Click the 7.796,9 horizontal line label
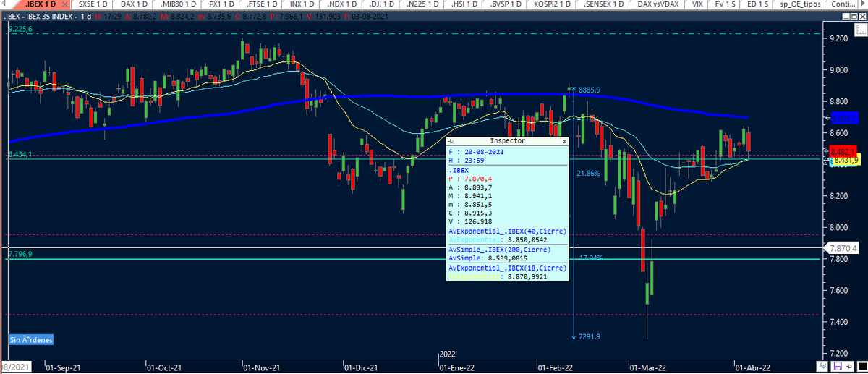The height and width of the screenshot is (374, 868). pyautogui.click(x=20, y=255)
